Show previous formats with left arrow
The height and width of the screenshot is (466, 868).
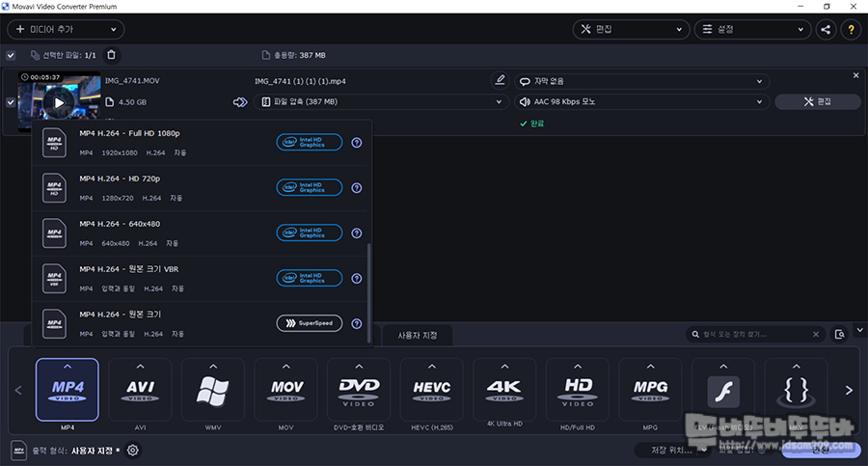[18, 390]
